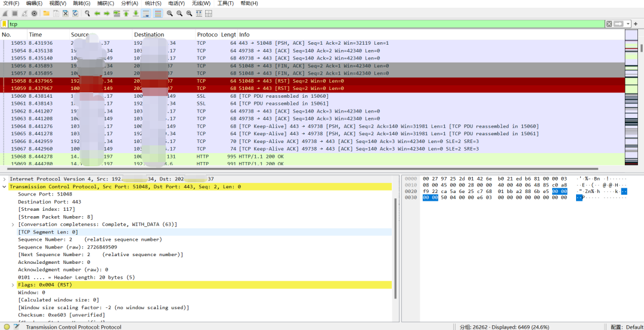Expand Flags: 0x004 (RST) details
The height and width of the screenshot is (330, 644).
(x=13, y=285)
